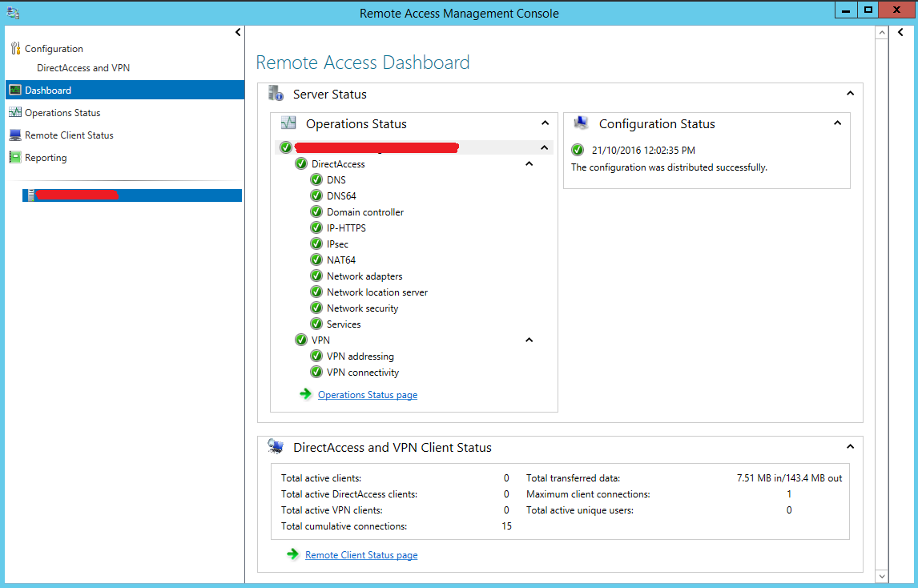
Task: Click the DirectAccess and VPN Client Status icon
Action: pyautogui.click(x=278, y=448)
